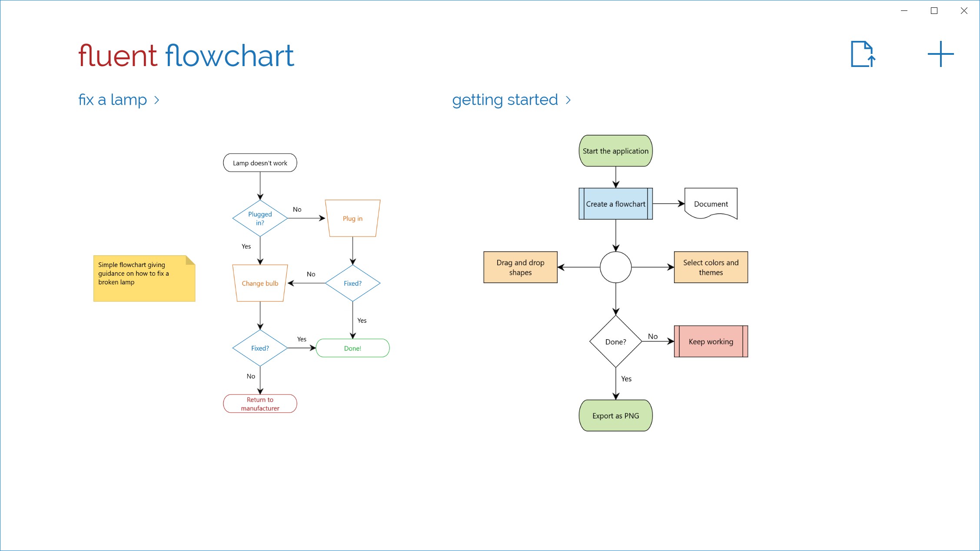The width and height of the screenshot is (980, 551).
Task: Expand the 'fix a lamp' section
Action: pos(120,99)
